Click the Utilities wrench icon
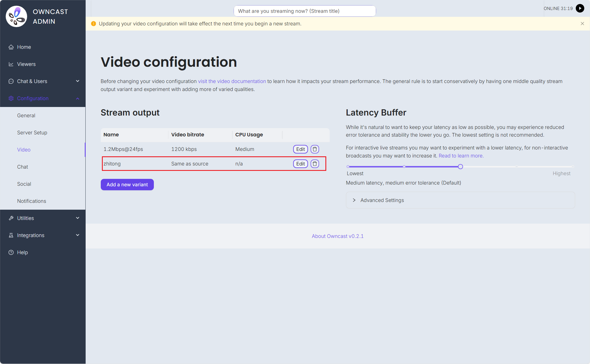This screenshot has height=364, width=590. click(11, 218)
